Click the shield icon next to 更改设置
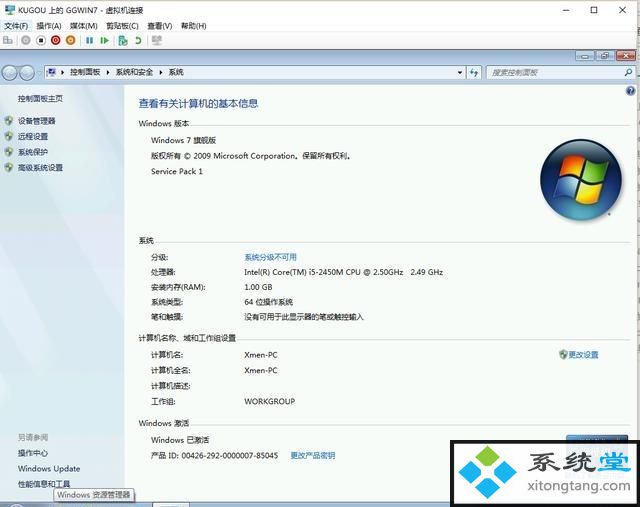The width and height of the screenshot is (640, 507). 563,354
